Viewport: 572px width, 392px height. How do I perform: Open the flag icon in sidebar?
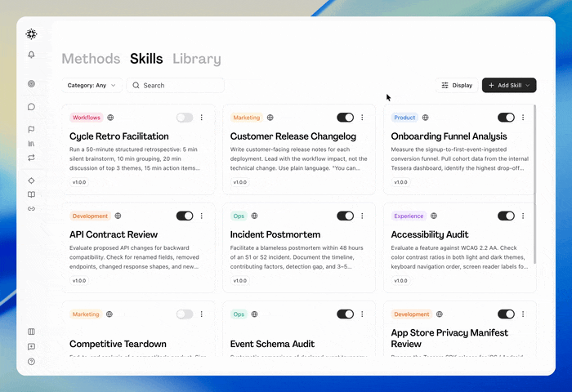31,130
